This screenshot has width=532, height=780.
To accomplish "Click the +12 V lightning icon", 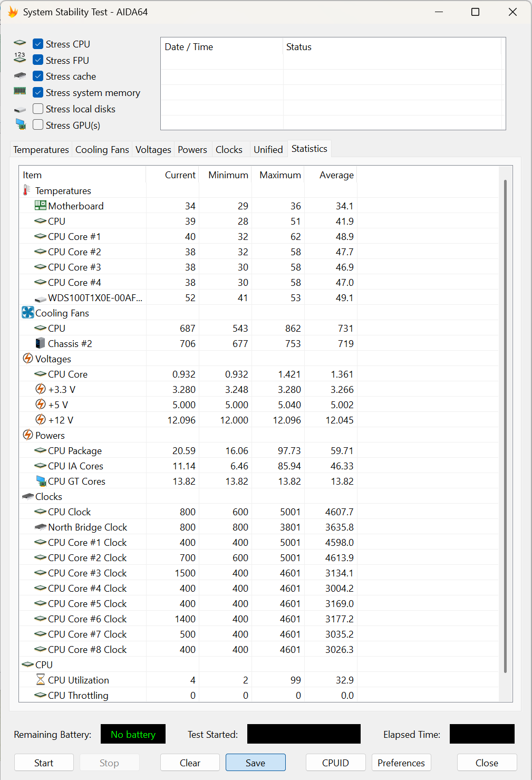I will tap(41, 420).
